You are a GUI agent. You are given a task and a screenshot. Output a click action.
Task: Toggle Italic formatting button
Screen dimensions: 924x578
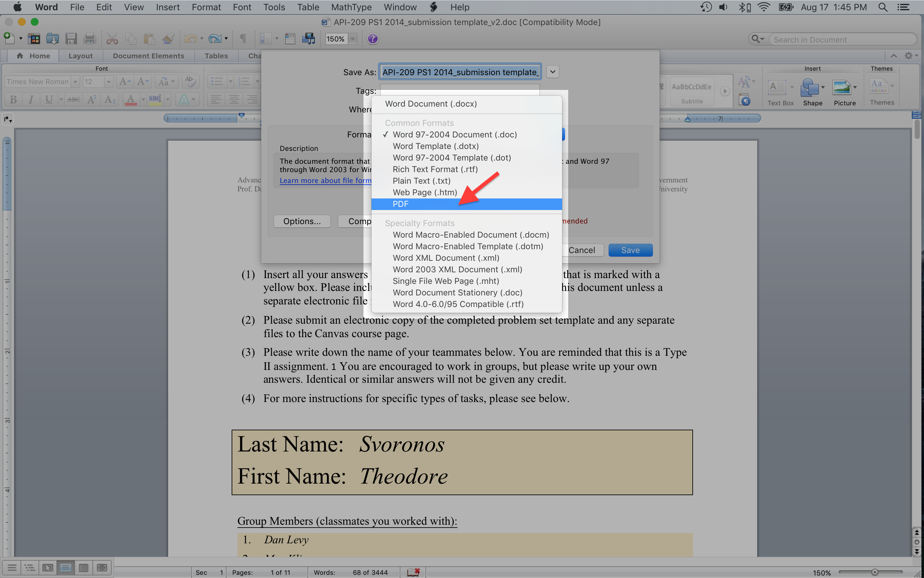point(31,100)
